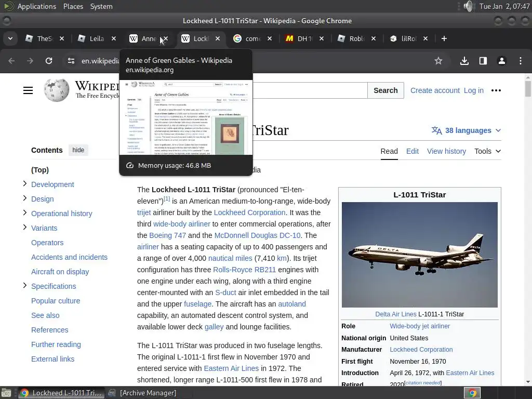Open Wikipedia personal tools ellipsis menu
The height and width of the screenshot is (399, 532).
(x=496, y=90)
